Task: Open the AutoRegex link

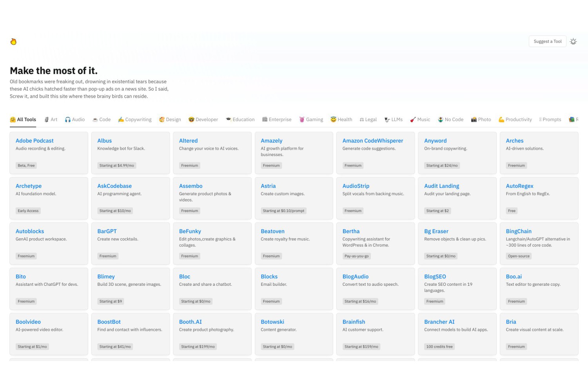Action: (x=520, y=186)
